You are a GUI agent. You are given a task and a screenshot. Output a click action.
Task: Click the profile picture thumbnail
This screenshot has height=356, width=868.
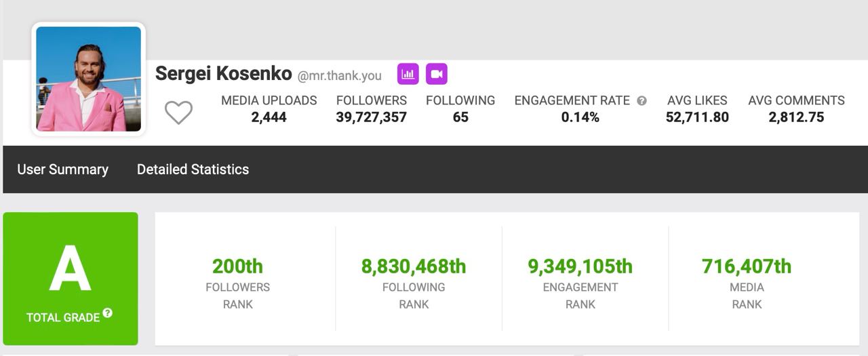click(x=88, y=79)
